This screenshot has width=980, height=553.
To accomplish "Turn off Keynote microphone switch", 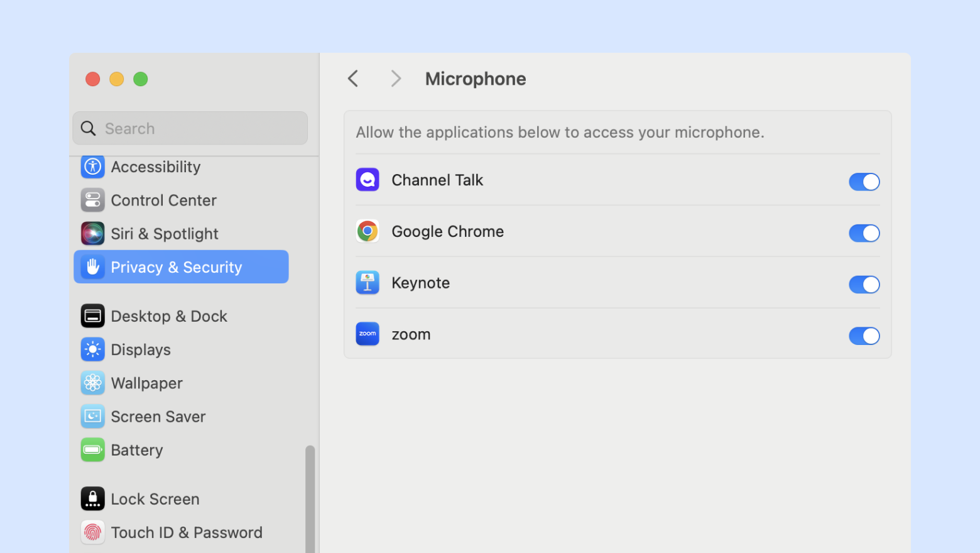I will (864, 285).
